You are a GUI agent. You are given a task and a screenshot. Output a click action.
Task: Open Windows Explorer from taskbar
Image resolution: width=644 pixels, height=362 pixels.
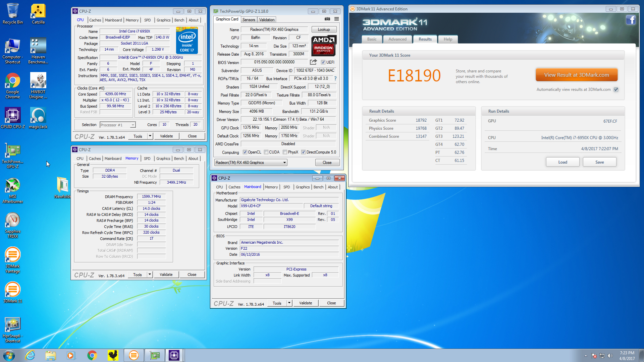coord(51,355)
